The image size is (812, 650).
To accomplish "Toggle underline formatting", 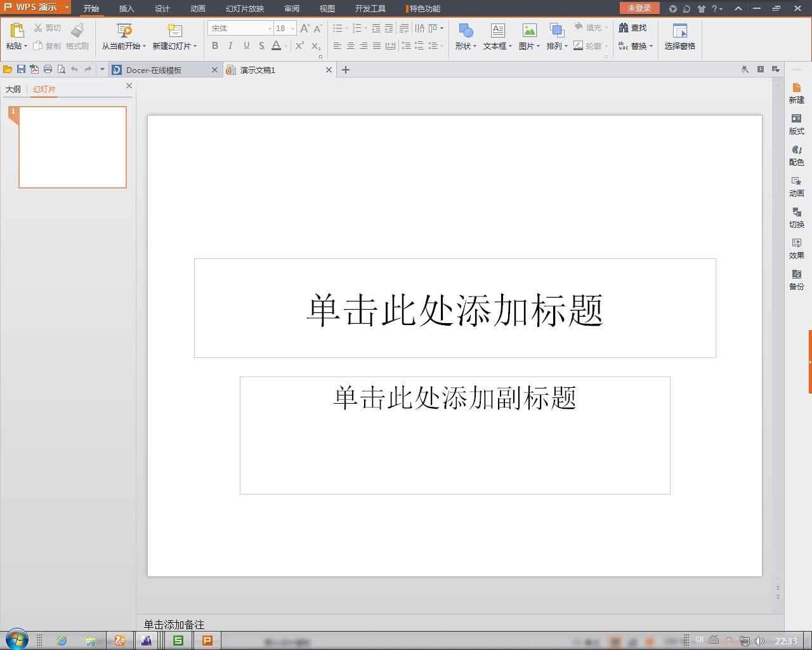I will (246, 46).
